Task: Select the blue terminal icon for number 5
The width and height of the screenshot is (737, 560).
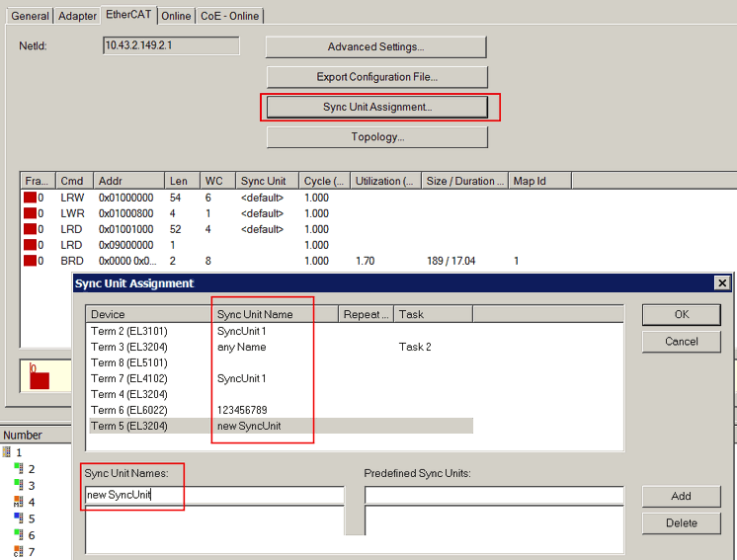Action: click(18, 519)
